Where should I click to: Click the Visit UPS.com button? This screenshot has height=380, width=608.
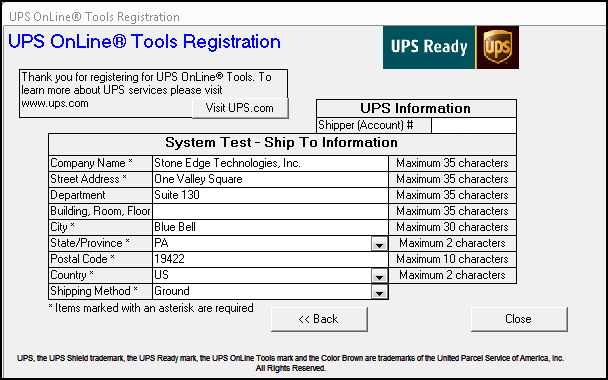[x=240, y=108]
